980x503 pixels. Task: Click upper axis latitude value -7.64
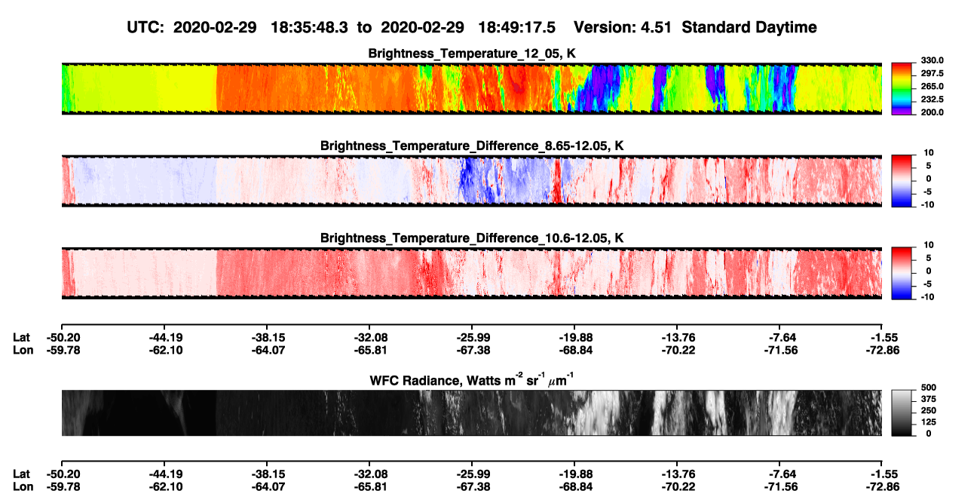[782, 337]
